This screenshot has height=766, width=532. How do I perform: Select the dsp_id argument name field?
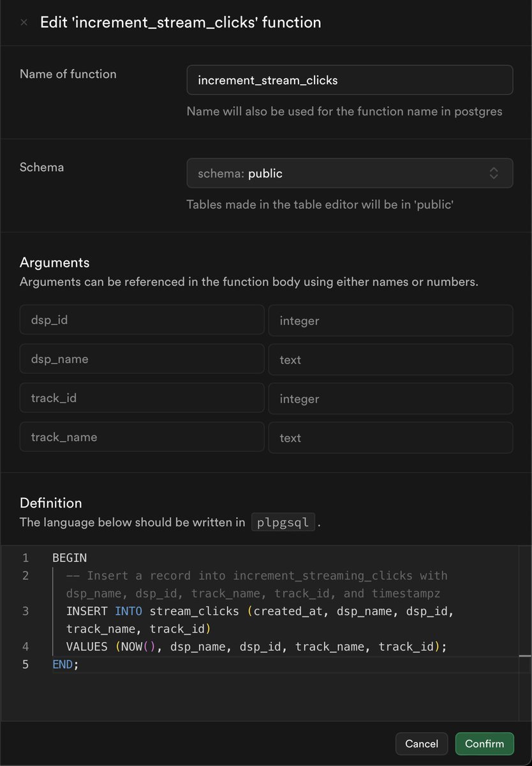tap(142, 320)
